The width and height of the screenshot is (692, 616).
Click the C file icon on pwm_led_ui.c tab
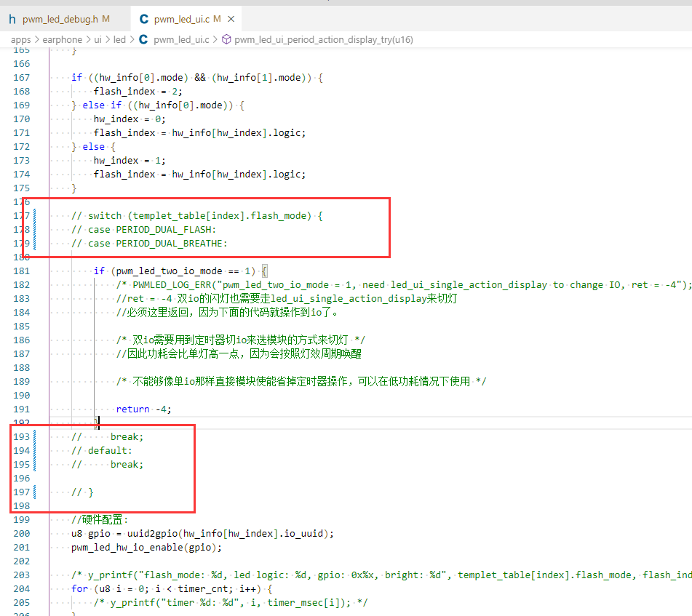143,19
